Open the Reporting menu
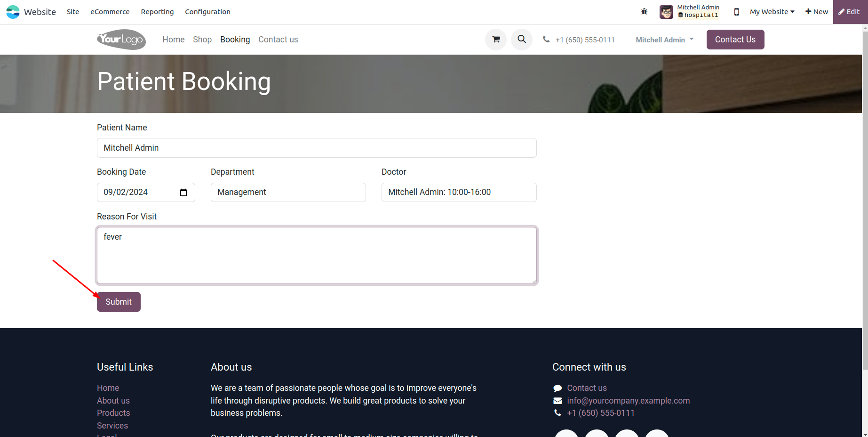This screenshot has width=868, height=437. pyautogui.click(x=157, y=12)
